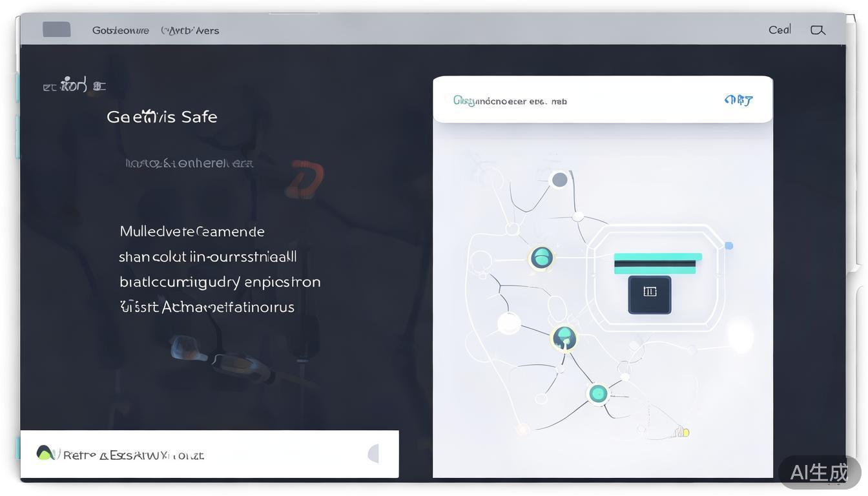The image size is (868, 496).
Task: Select the uppermost teal graph node
Action: (x=541, y=258)
